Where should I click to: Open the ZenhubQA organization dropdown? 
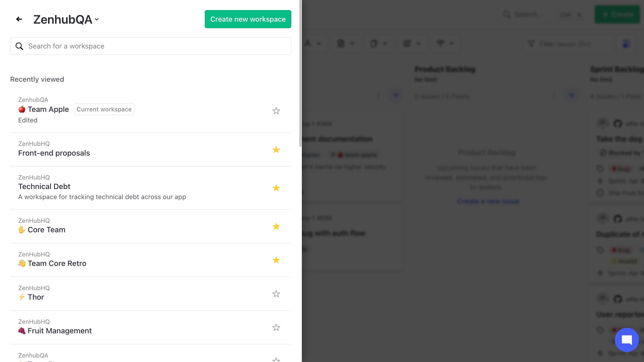coord(66,19)
